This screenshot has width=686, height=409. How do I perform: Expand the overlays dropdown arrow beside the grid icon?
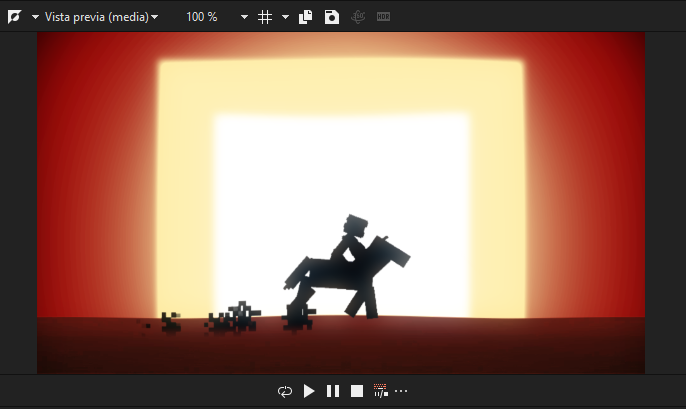[285, 17]
